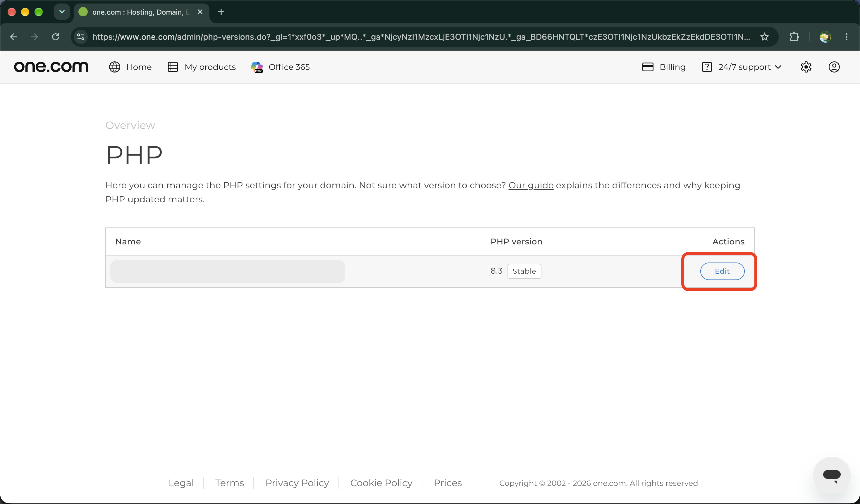Expand the 24/7 support dropdown
The image size is (860, 504).
coord(742,67)
